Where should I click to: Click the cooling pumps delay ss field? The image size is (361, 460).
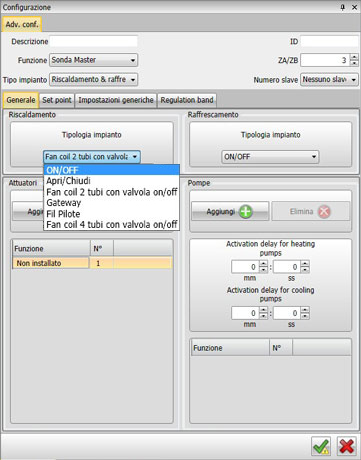point(287,313)
